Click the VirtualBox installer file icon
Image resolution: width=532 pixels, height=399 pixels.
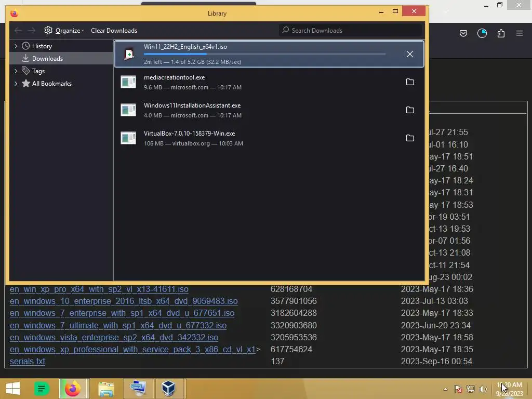point(128,138)
